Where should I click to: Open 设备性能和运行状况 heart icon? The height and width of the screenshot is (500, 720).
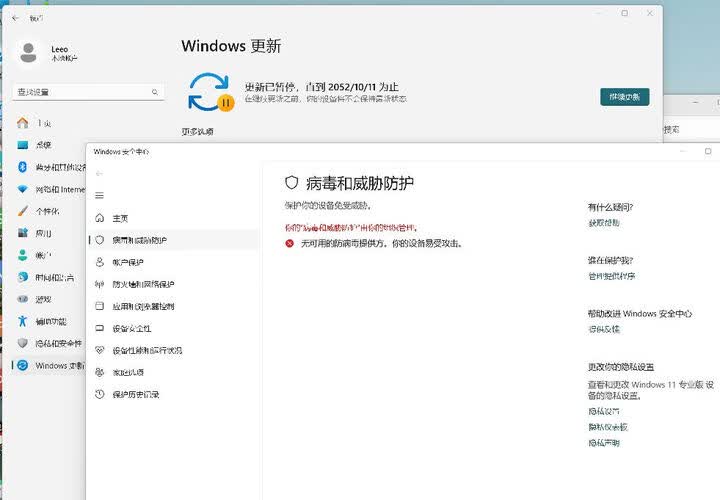coord(99,350)
